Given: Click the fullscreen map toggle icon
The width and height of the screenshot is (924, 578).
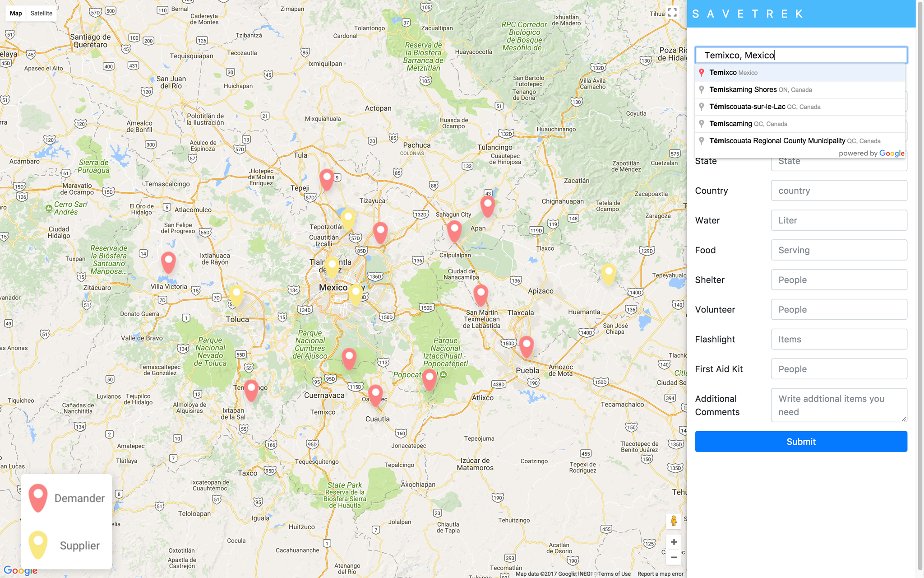Looking at the screenshot, I should pyautogui.click(x=672, y=13).
